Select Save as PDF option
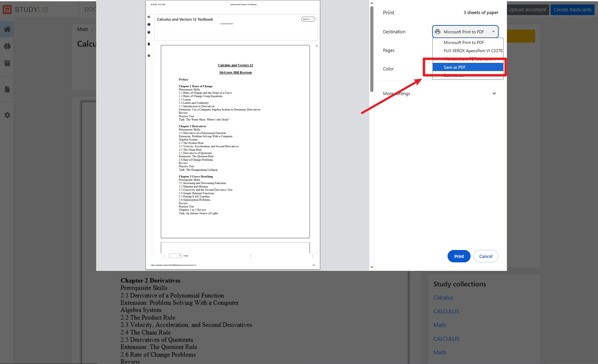Screen dimensions: 598x364 point(468,67)
